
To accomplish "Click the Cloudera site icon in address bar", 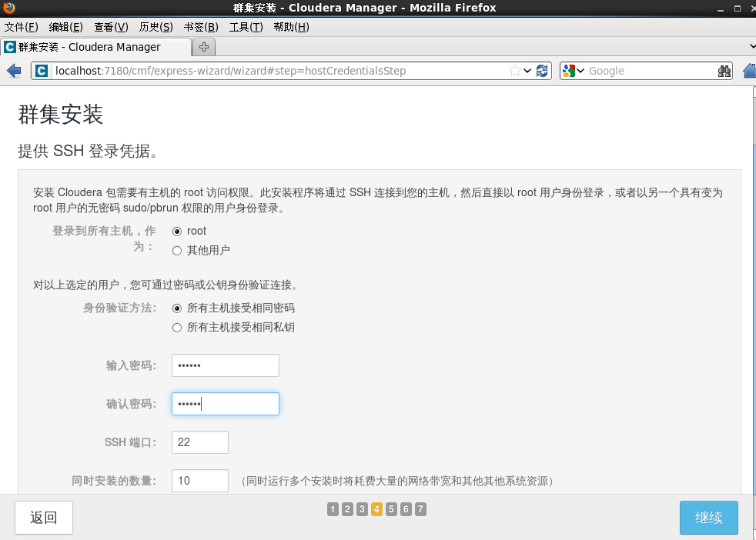I will pyautogui.click(x=42, y=71).
